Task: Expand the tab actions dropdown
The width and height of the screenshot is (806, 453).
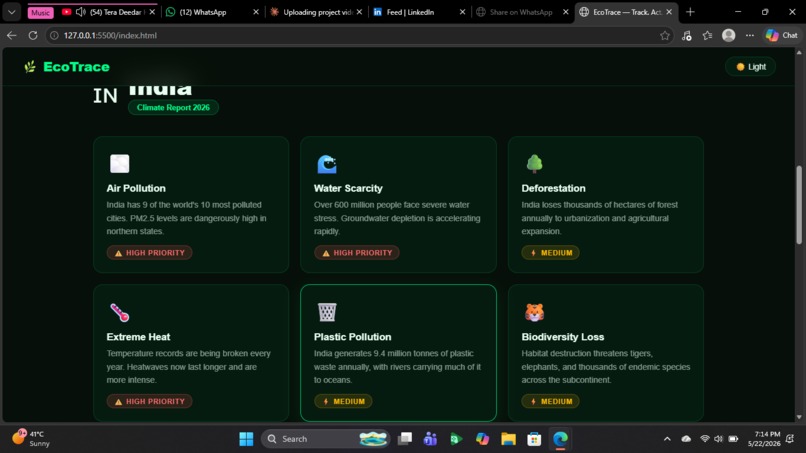Action: 12,12
